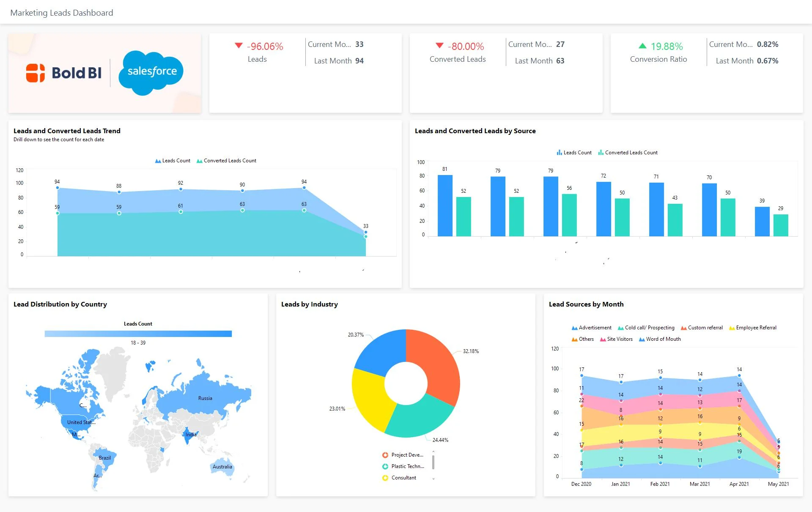This screenshot has width=812, height=512.
Task: Click the Leads Count gradient color scale
Action: [x=138, y=334]
